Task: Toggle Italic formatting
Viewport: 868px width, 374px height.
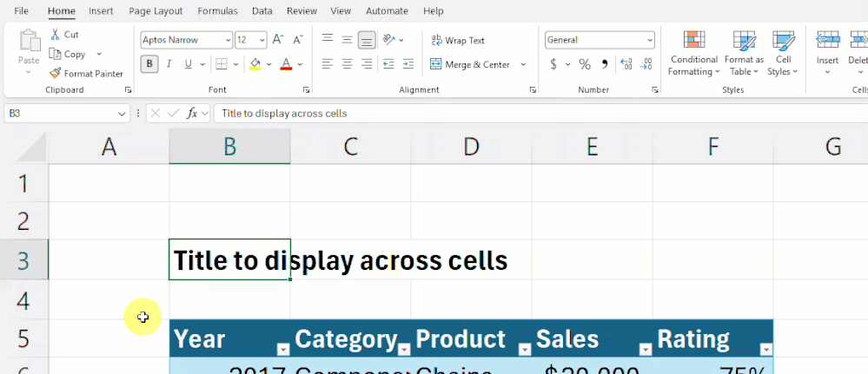Action: click(x=169, y=64)
